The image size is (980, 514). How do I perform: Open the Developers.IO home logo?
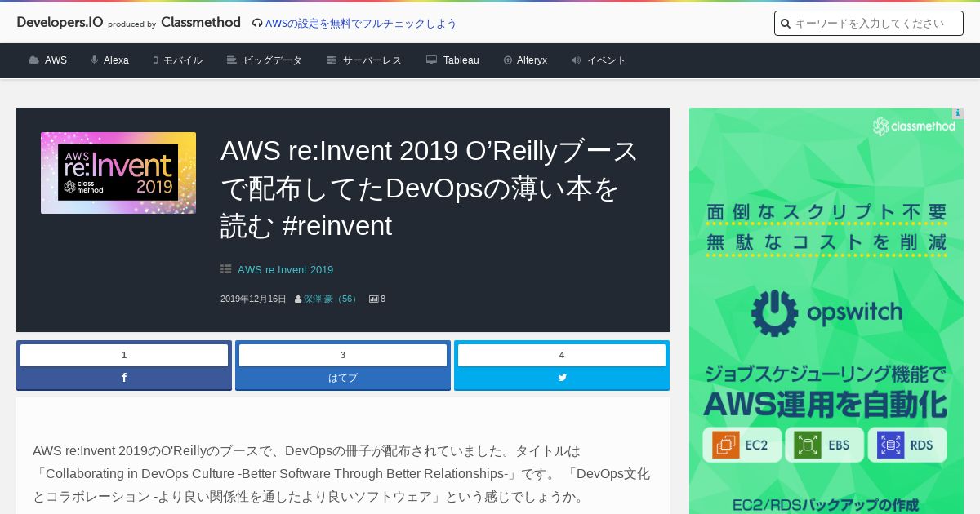click(60, 23)
